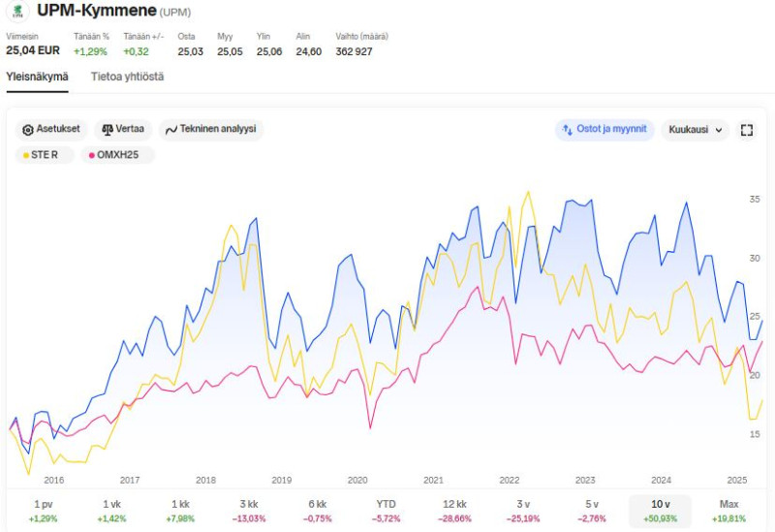
Task: Click the Tekninen analyysi line icon
Action: pyautogui.click(x=171, y=130)
